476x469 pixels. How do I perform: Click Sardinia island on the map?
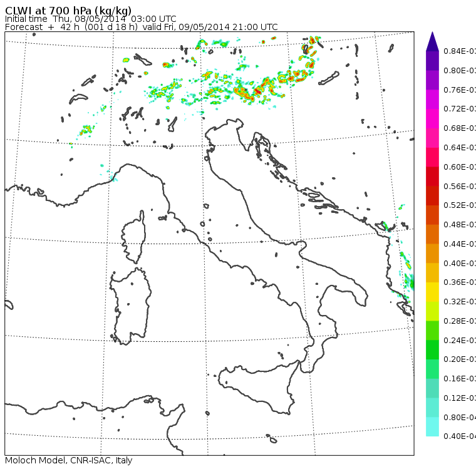130,307
